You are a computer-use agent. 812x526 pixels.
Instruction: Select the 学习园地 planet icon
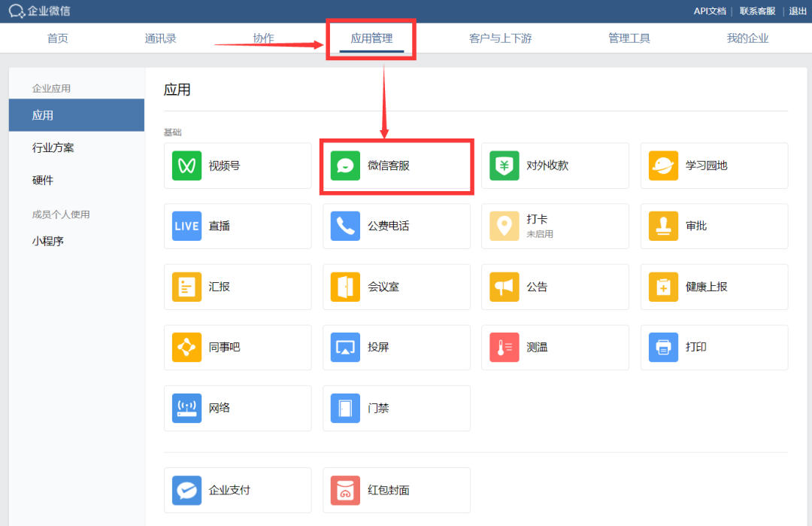[663, 166]
